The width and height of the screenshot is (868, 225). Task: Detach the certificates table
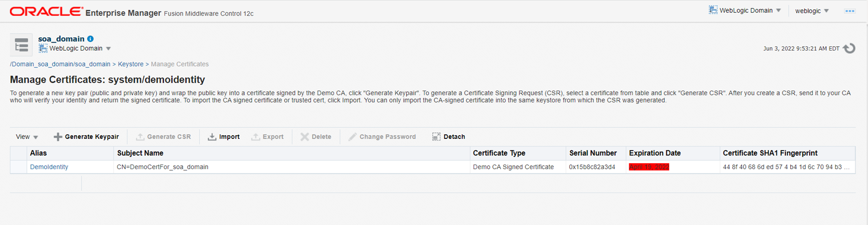click(448, 137)
